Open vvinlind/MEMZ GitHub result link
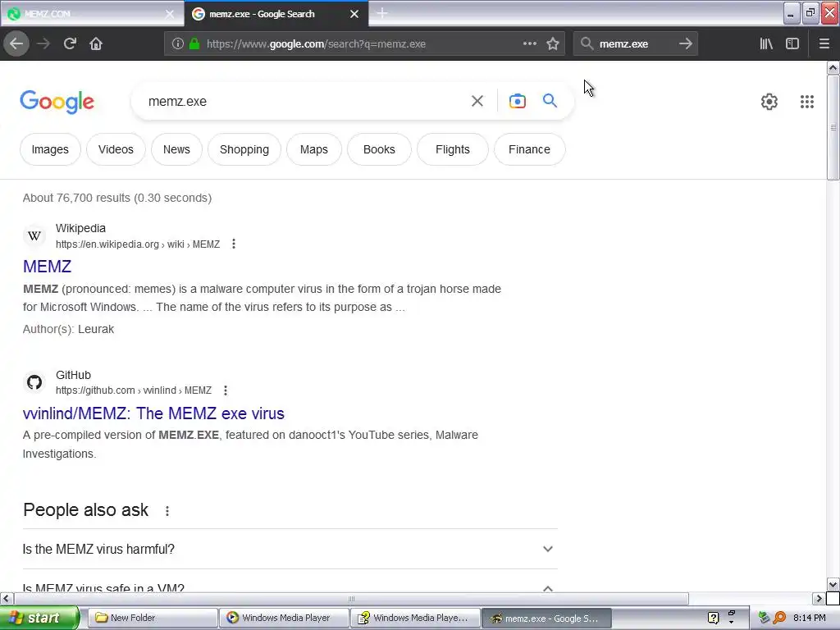Image resolution: width=840 pixels, height=630 pixels. click(x=153, y=413)
